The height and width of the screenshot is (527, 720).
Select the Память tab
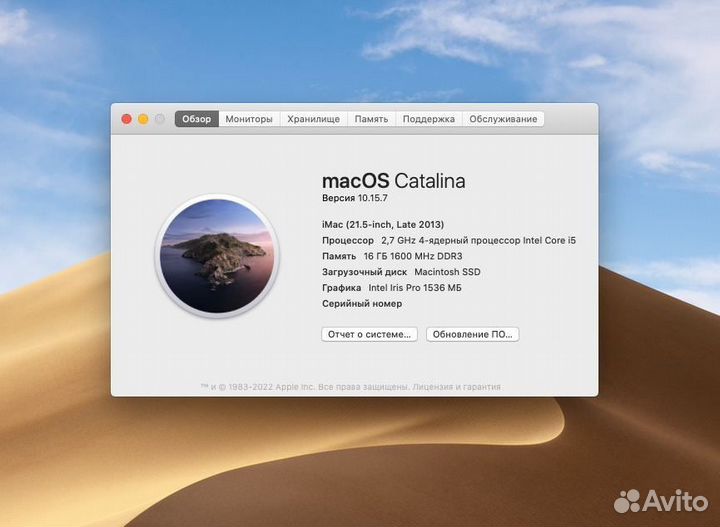tap(371, 119)
